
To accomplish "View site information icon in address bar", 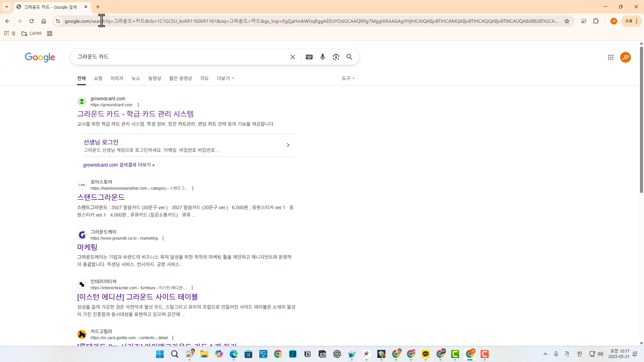I will tap(58, 21).
